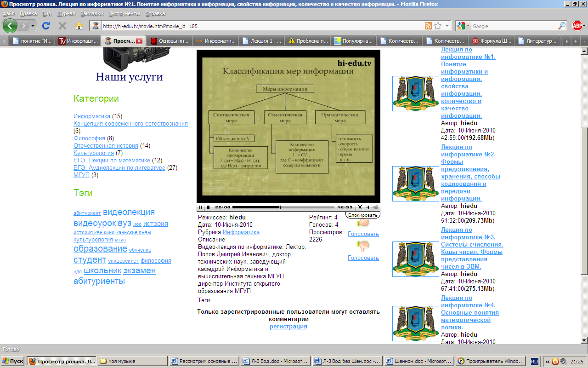Toggle fullscreen in the video player
Viewport: 588px width, 368px height.
(360, 207)
